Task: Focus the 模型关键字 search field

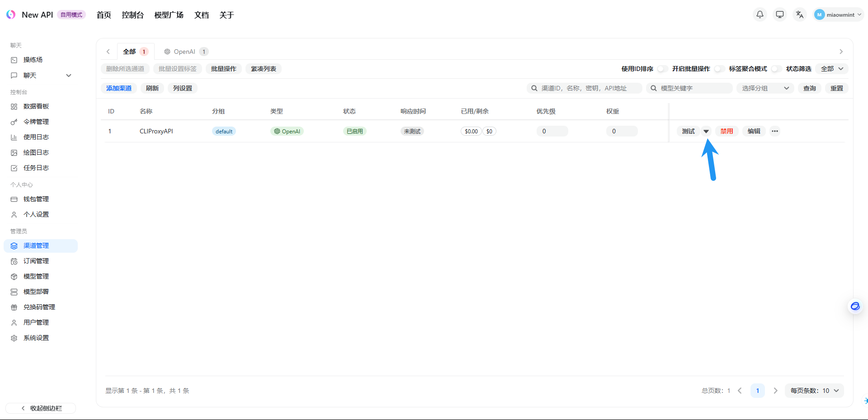Action: coord(693,88)
